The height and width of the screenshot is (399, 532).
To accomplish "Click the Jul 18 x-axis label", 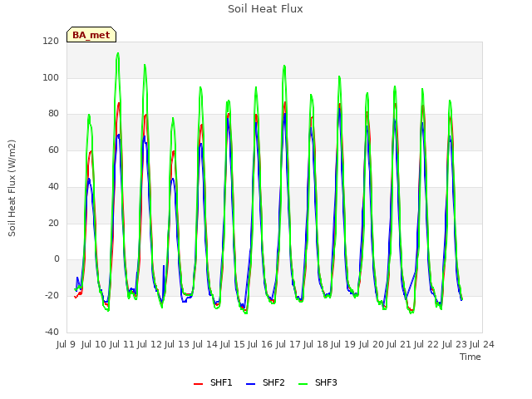I will tap(315, 344).
